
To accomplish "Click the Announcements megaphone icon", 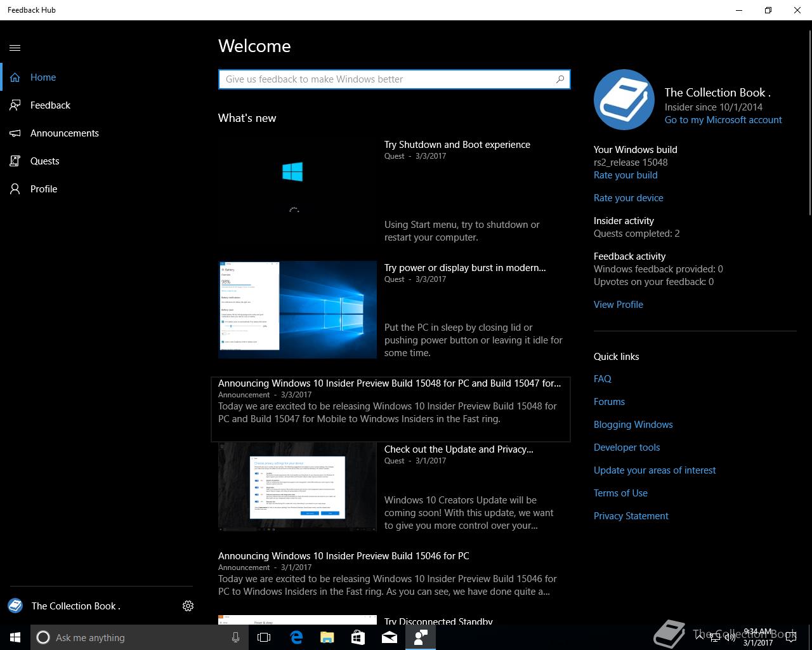I will (15, 133).
